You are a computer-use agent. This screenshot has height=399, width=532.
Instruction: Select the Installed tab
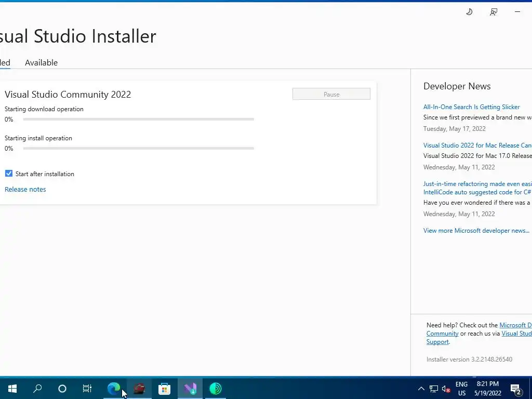pos(5,62)
